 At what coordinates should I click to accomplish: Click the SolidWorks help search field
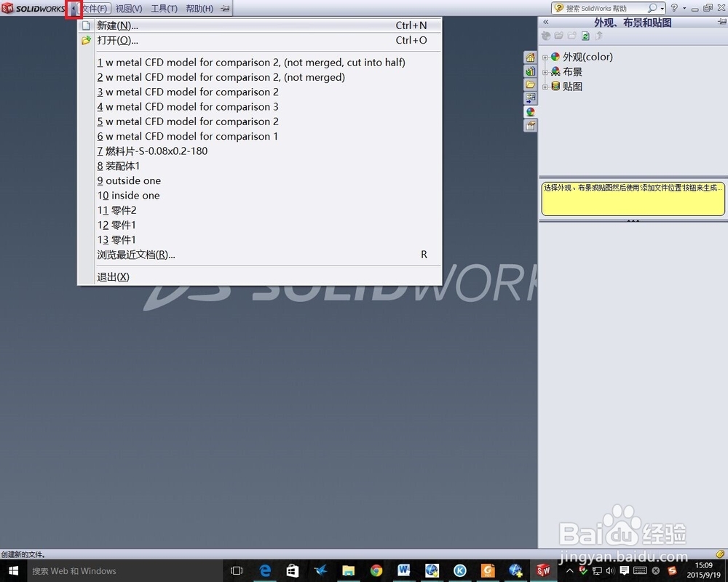[x=605, y=8]
